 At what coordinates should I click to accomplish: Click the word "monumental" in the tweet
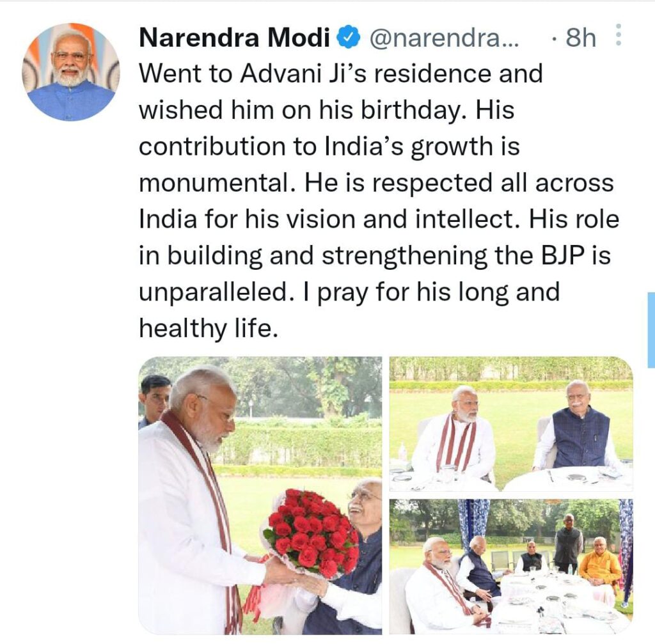click(x=214, y=184)
